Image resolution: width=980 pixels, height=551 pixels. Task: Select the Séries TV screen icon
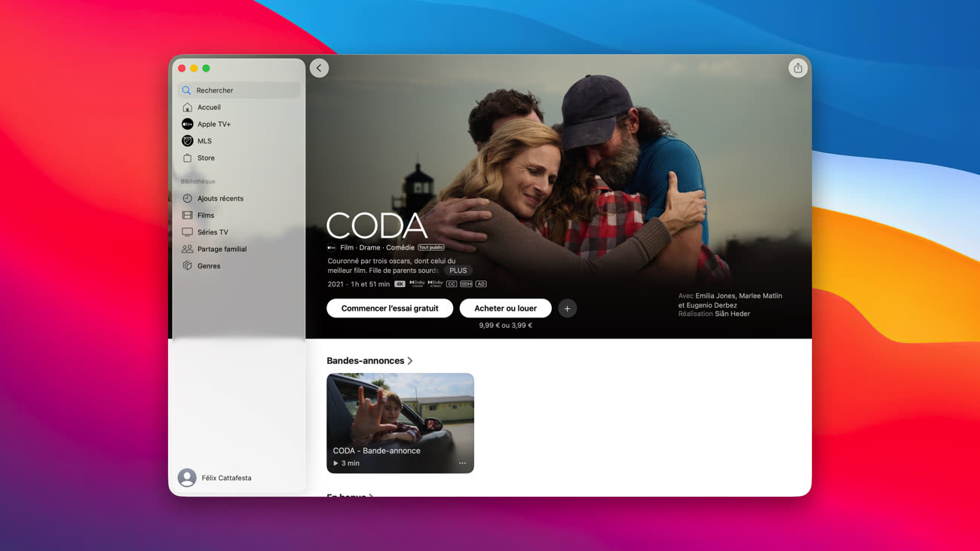tap(188, 232)
